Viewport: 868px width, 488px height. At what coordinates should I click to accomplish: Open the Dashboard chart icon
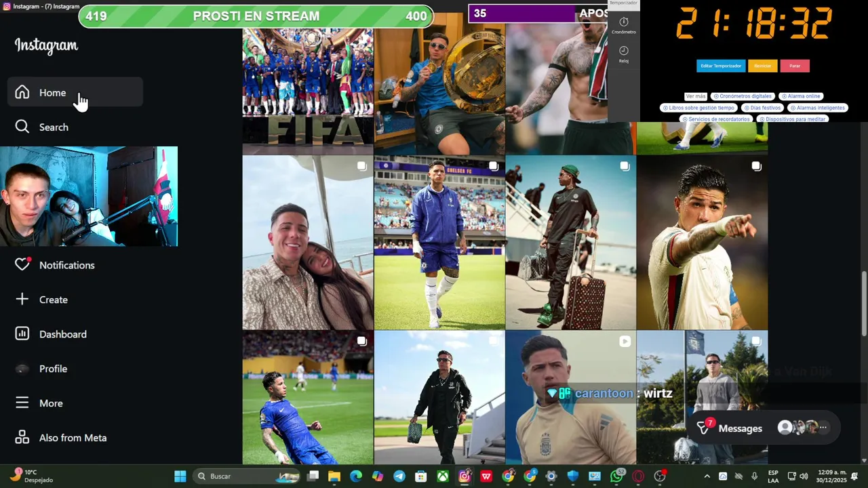coord(22,333)
